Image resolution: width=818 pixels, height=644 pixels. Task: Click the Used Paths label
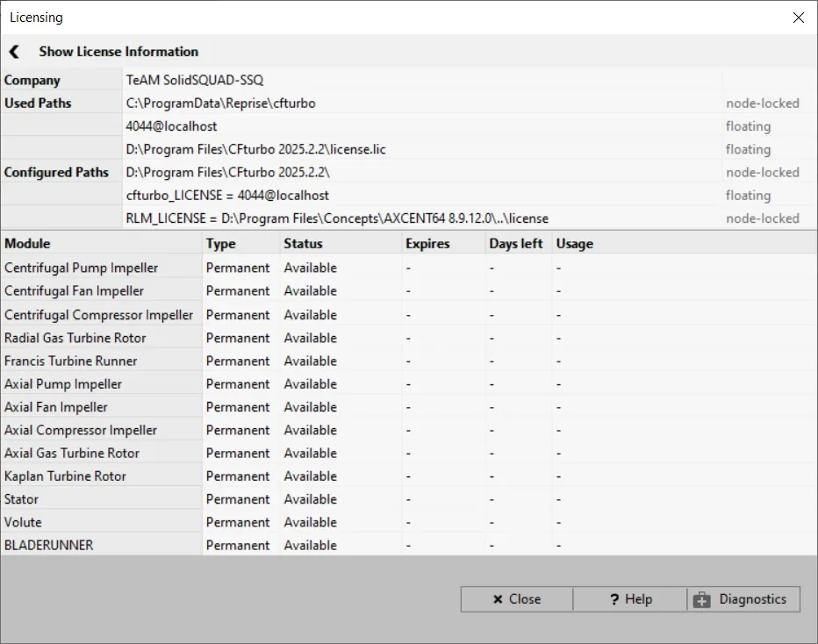pyautogui.click(x=38, y=104)
